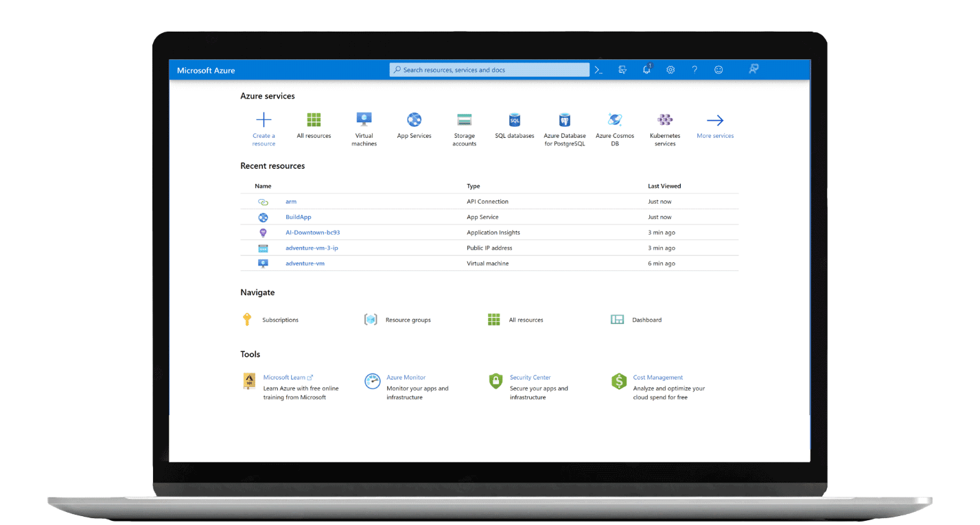This screenshot has height=525, width=980.
Task: Open the Kubernetes services icon
Action: click(665, 120)
